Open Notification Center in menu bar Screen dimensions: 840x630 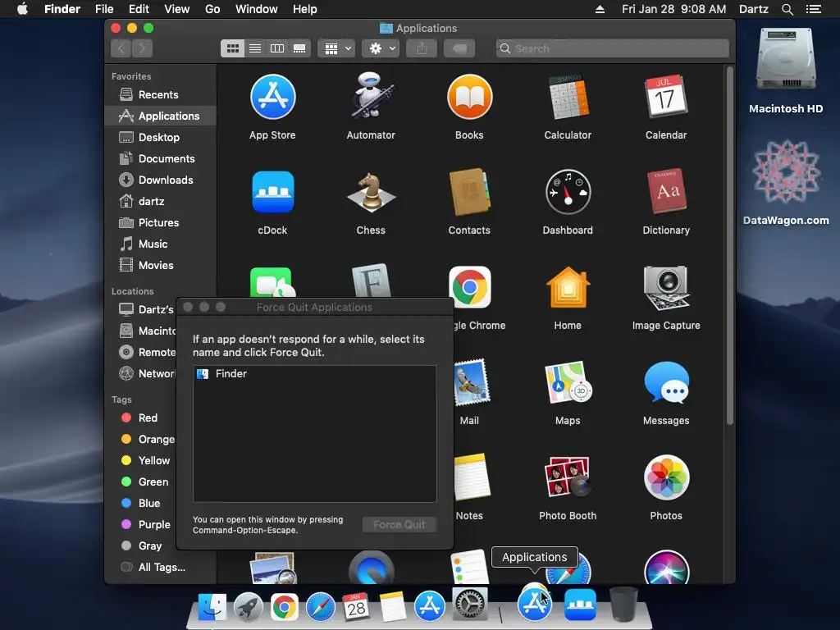pos(813,9)
